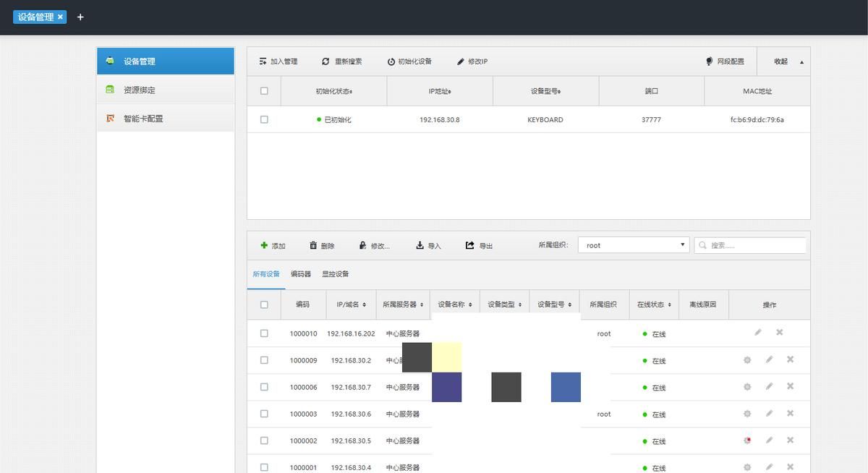
Task: Edit device 1000003 with pencil icon
Action: tap(769, 414)
